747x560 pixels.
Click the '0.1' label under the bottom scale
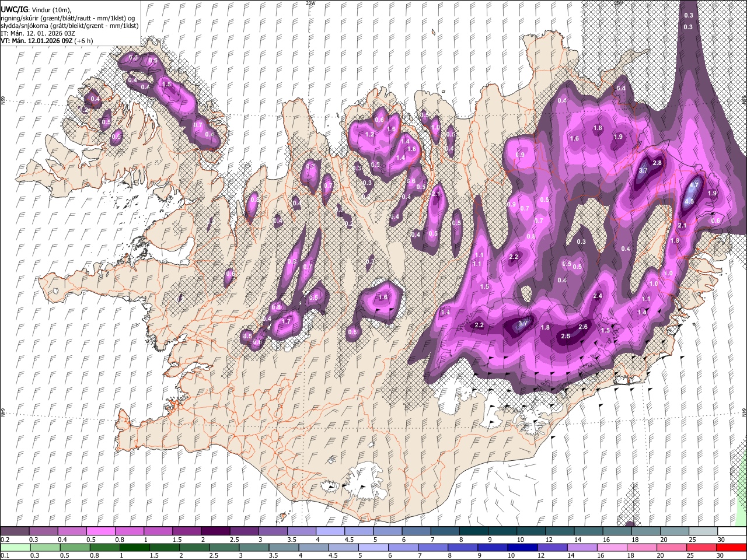(5, 555)
